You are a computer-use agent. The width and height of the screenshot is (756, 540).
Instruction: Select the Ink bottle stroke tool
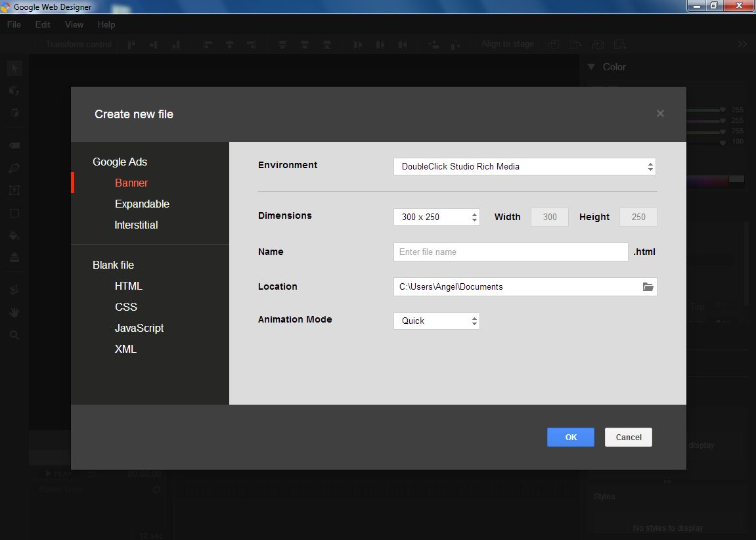[x=14, y=258]
